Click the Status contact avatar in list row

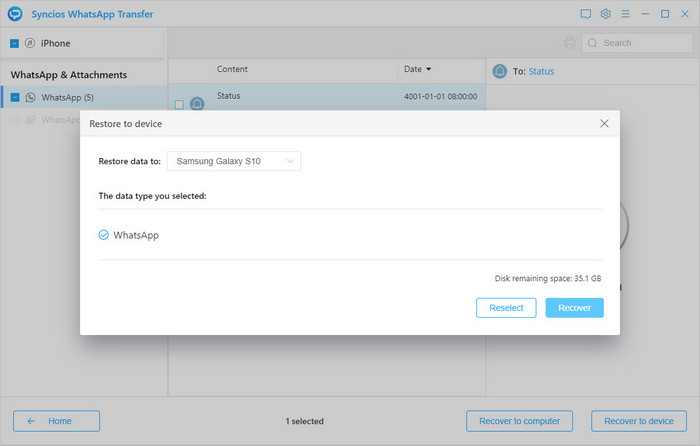197,104
